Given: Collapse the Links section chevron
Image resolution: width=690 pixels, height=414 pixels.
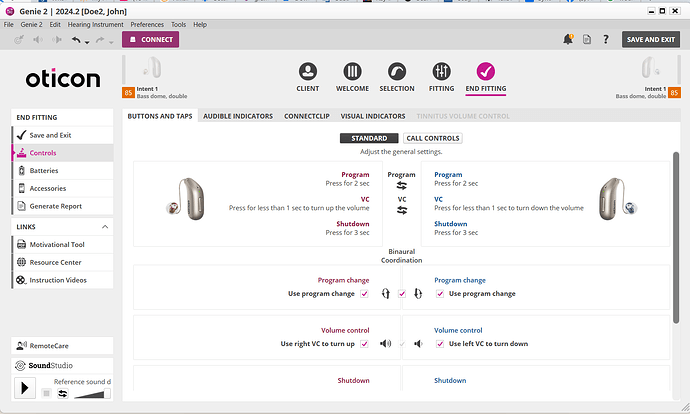Looking at the screenshot, I should [105, 227].
